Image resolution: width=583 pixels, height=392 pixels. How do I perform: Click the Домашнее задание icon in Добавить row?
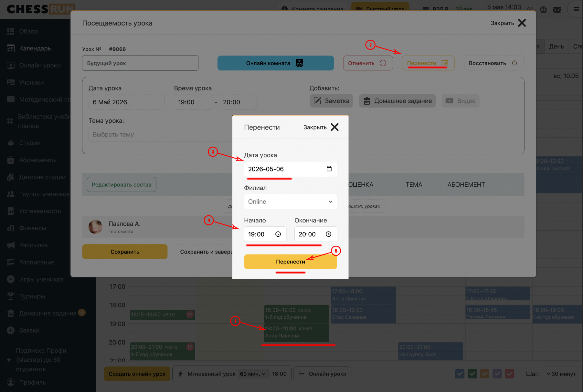(x=367, y=101)
